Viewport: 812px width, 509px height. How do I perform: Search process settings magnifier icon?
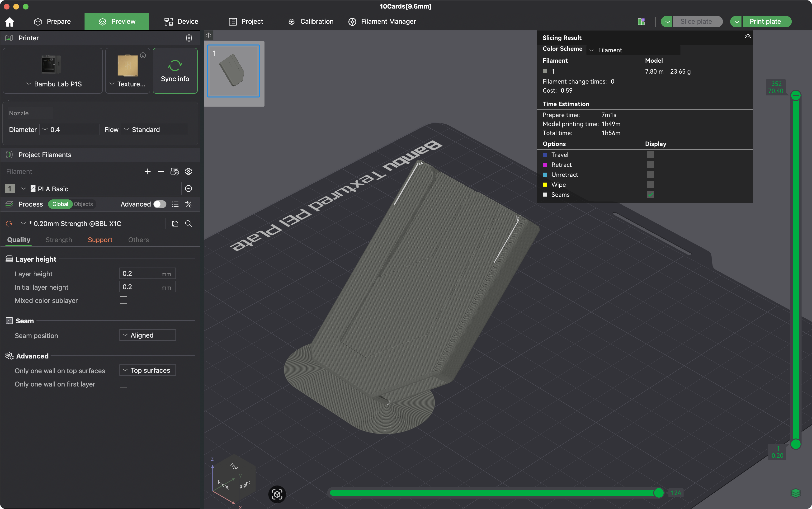pyautogui.click(x=189, y=224)
